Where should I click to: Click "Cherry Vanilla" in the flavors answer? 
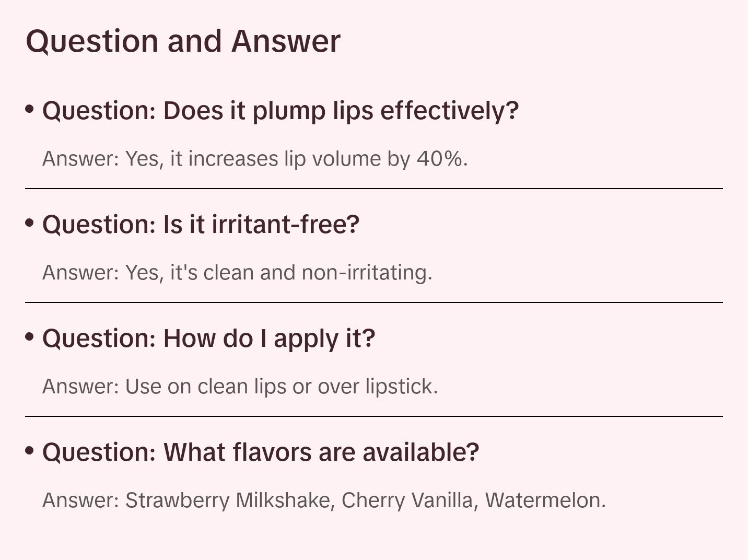pos(407,500)
